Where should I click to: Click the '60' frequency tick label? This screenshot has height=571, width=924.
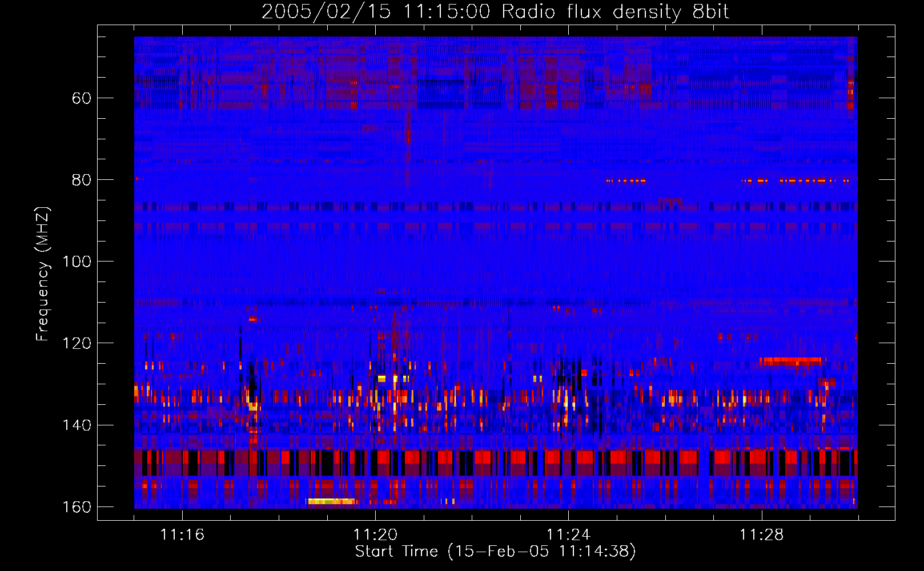[x=82, y=98]
